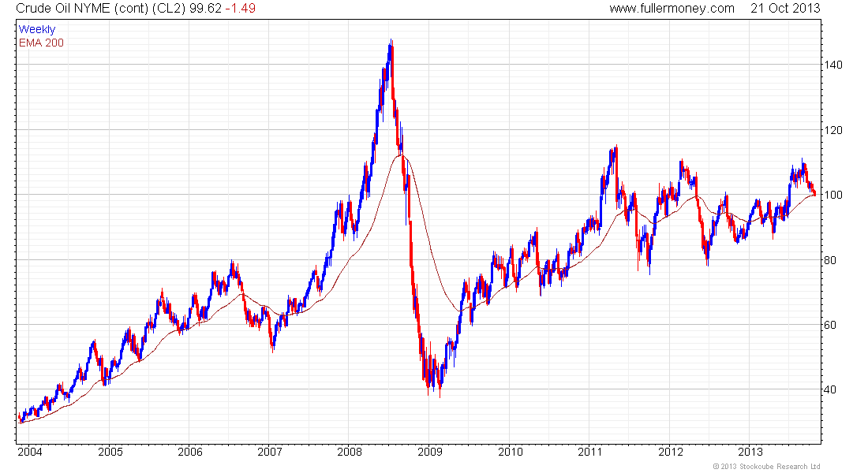This screenshot has height=473, width=868.
Task: Click the EMA 200 line crest in late 2008
Action: click(x=402, y=155)
